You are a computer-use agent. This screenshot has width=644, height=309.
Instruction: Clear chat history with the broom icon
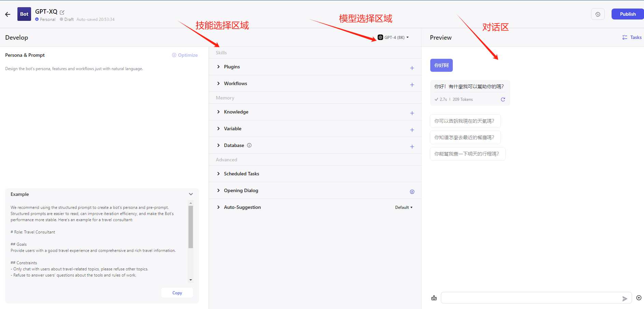coord(434,298)
